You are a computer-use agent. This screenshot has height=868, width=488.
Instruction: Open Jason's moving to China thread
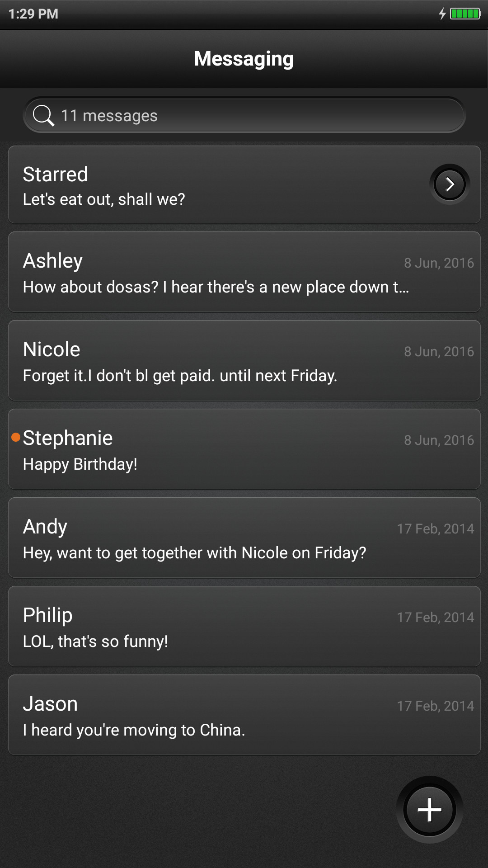244,715
